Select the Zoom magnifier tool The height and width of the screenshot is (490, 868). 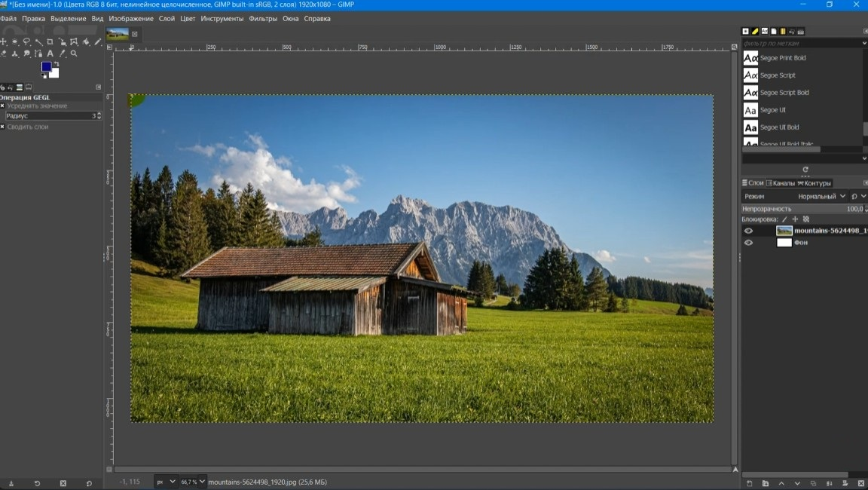tap(74, 54)
